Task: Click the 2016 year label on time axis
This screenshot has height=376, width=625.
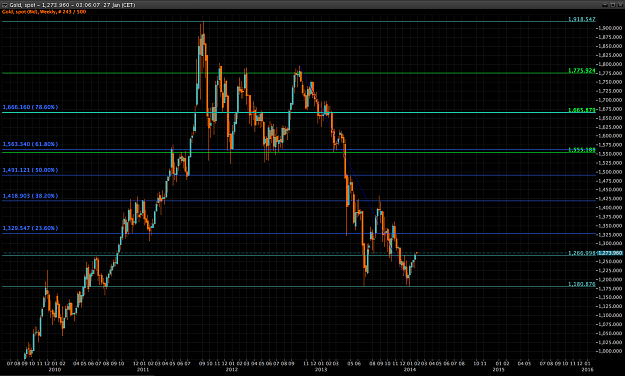Action: [588, 370]
